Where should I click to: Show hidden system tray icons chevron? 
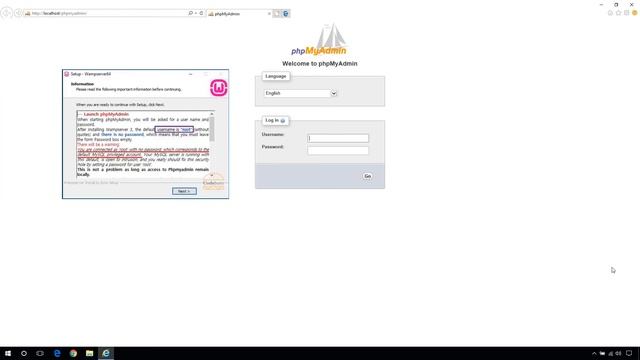click(594, 353)
